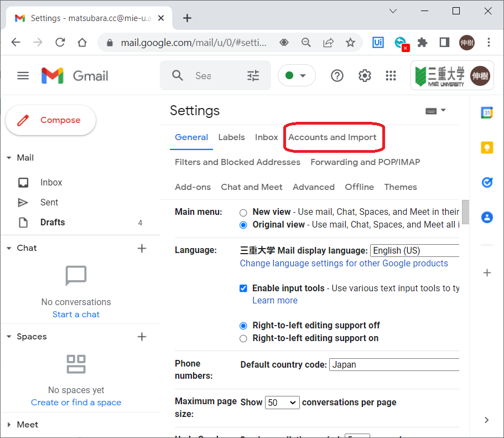This screenshot has width=504, height=438.
Task: Click Learn more about input tools
Action: pyautogui.click(x=275, y=301)
